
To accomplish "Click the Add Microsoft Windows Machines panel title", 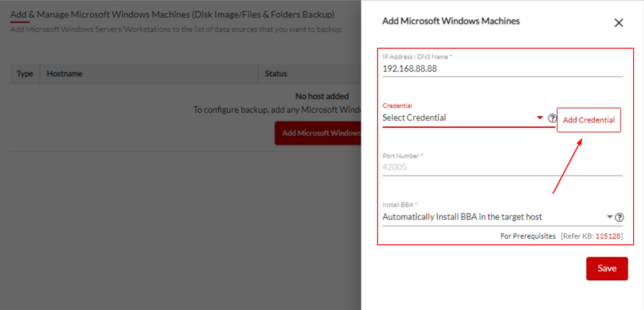I will click(451, 21).
